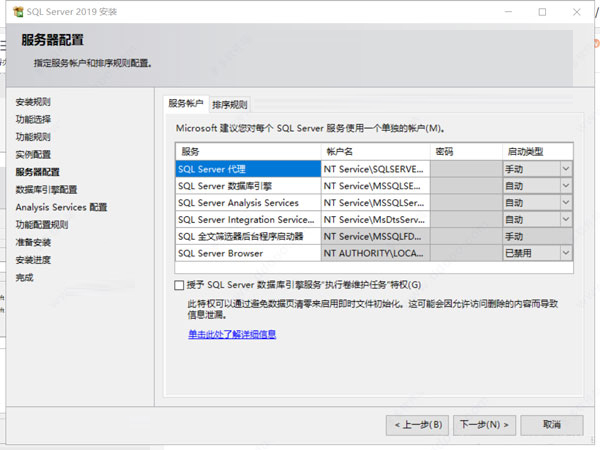Image resolution: width=600 pixels, height=450 pixels.
Task: Select the 服务器配置 step in sidebar
Action: 38,172
